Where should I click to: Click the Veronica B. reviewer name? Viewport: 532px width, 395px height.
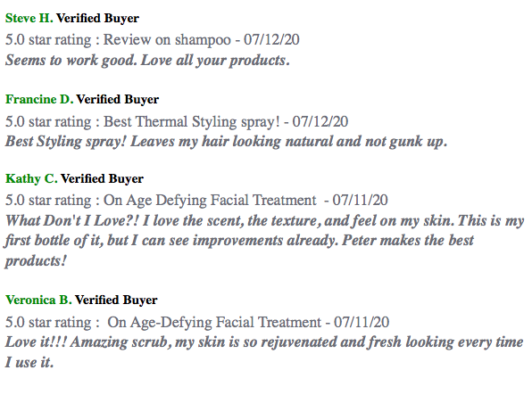pyautogui.click(x=38, y=300)
